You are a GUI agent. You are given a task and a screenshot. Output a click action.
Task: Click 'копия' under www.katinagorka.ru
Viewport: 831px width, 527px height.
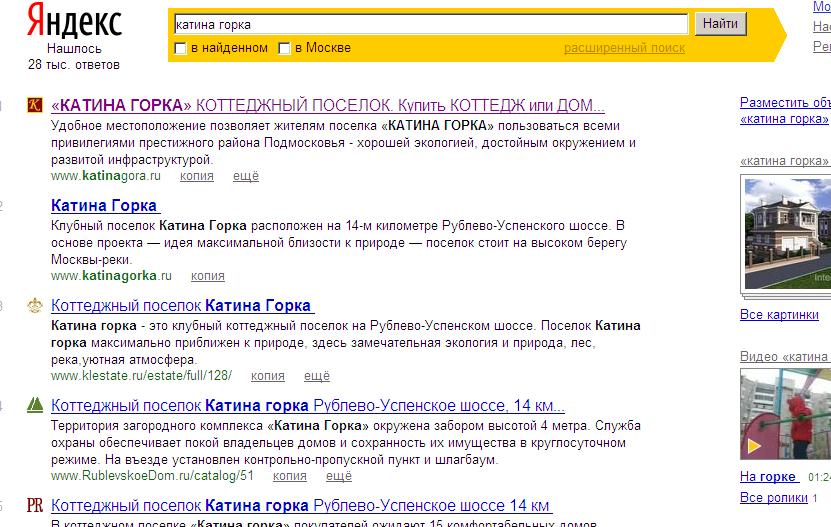(208, 276)
